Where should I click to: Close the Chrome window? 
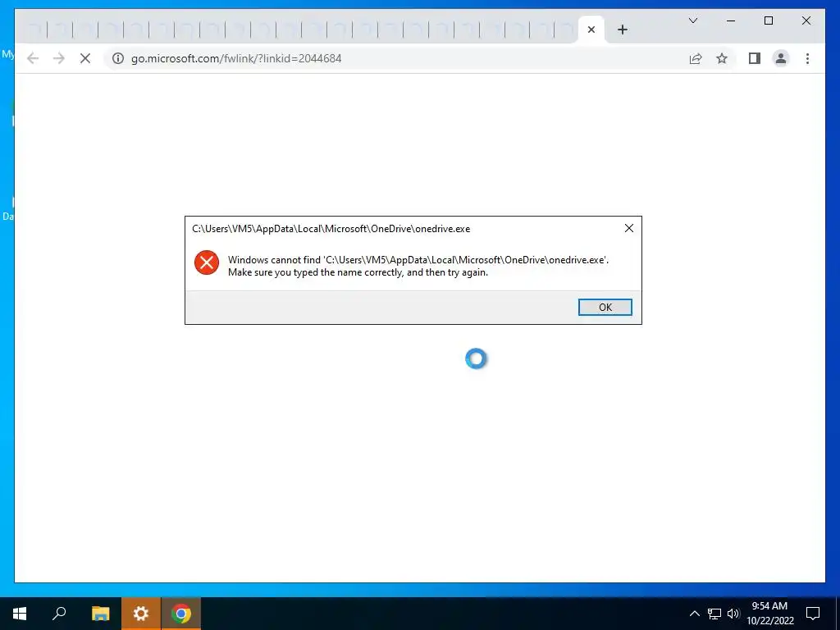[x=806, y=21]
